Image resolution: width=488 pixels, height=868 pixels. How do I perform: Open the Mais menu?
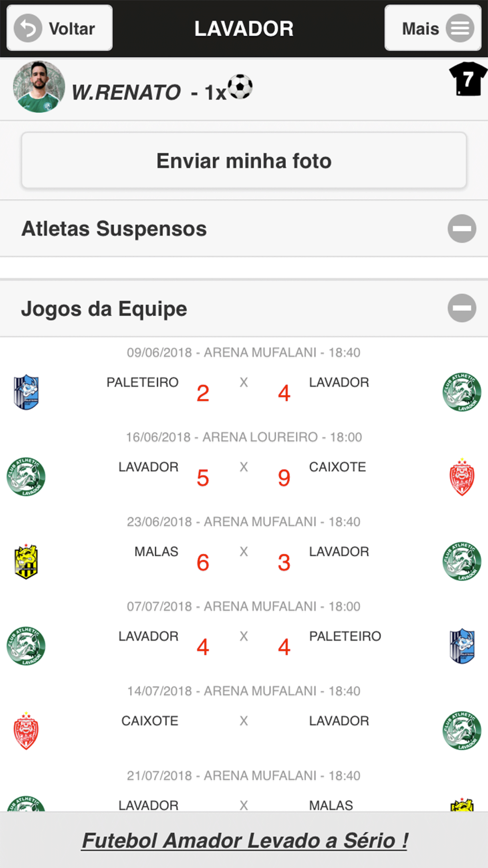pos(433,28)
